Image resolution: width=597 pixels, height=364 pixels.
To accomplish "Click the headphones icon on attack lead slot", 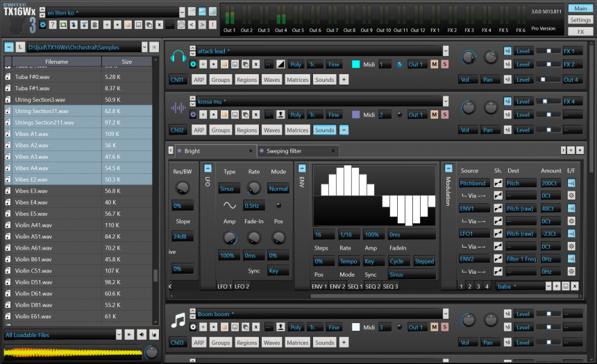I will (x=178, y=55).
